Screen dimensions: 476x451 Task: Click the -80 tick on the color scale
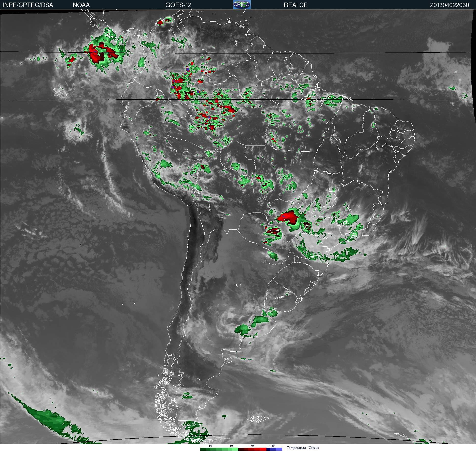(x=272, y=446)
